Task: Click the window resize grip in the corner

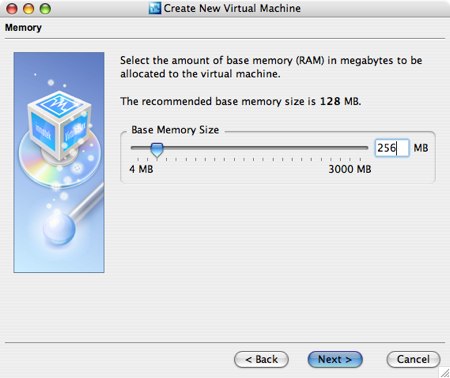Action: (x=445, y=373)
